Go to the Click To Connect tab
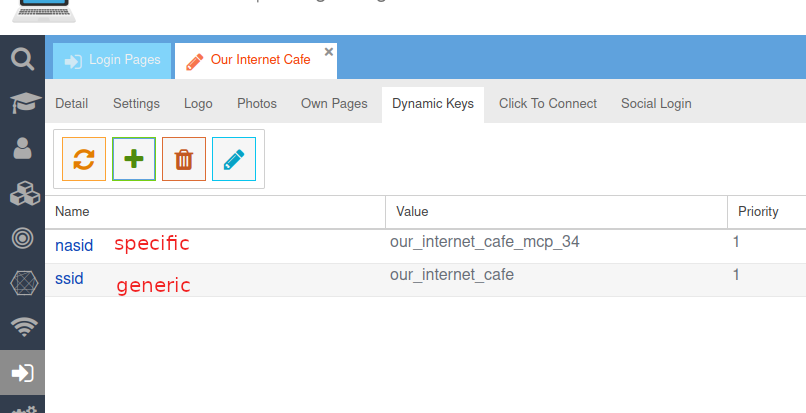The image size is (806, 413). pos(547,104)
